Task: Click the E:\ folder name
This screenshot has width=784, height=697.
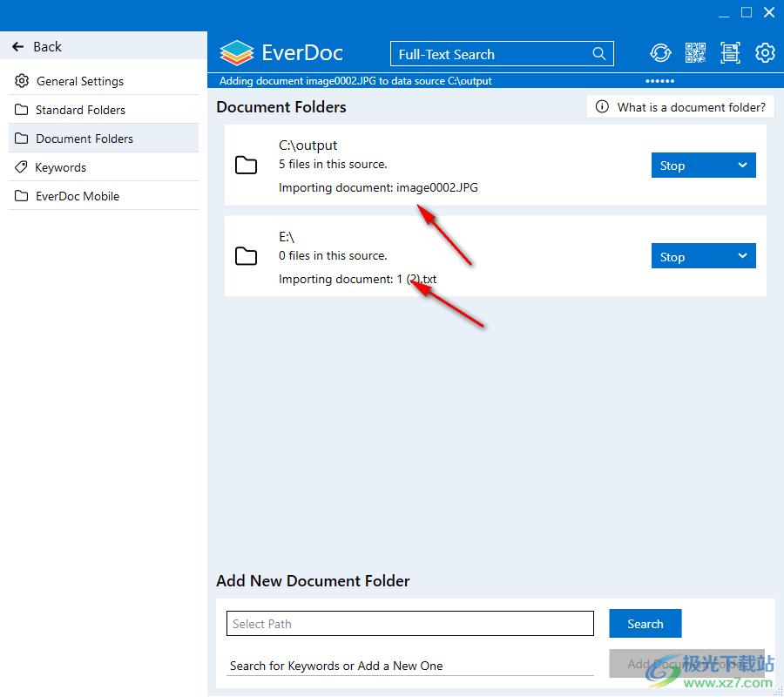Action: (x=287, y=237)
